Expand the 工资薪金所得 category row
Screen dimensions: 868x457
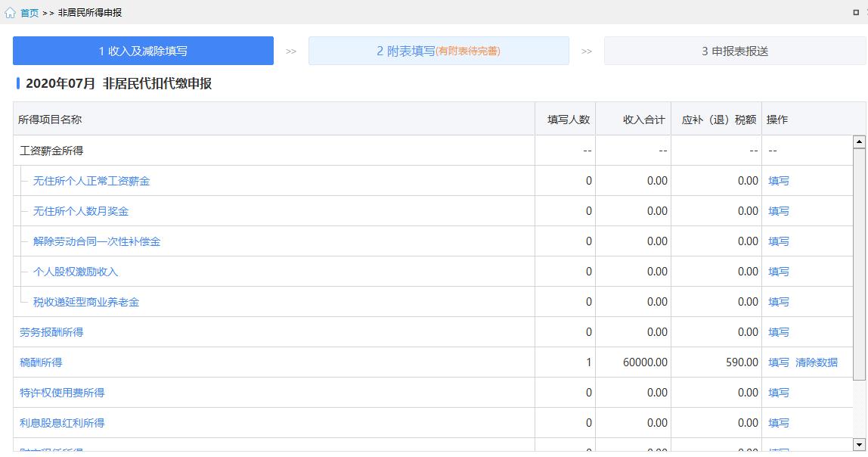[x=51, y=151]
